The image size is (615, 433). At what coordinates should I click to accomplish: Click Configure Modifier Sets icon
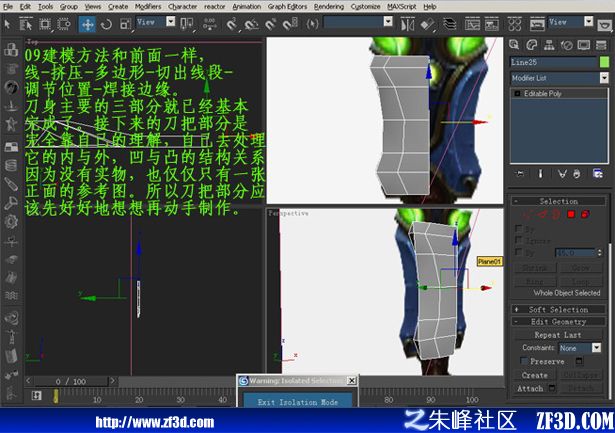[x=598, y=173]
